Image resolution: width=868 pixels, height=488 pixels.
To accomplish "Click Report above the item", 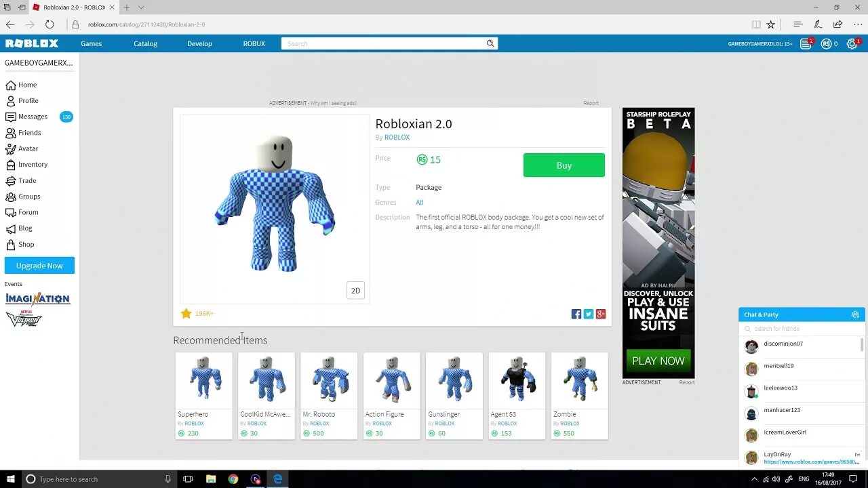I will click(x=591, y=103).
